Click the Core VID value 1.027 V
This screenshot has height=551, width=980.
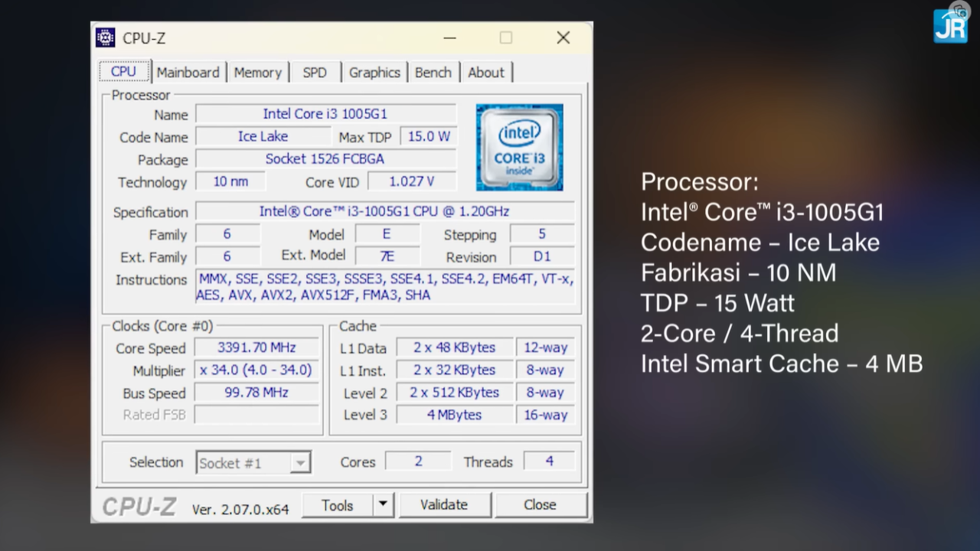[x=412, y=181]
